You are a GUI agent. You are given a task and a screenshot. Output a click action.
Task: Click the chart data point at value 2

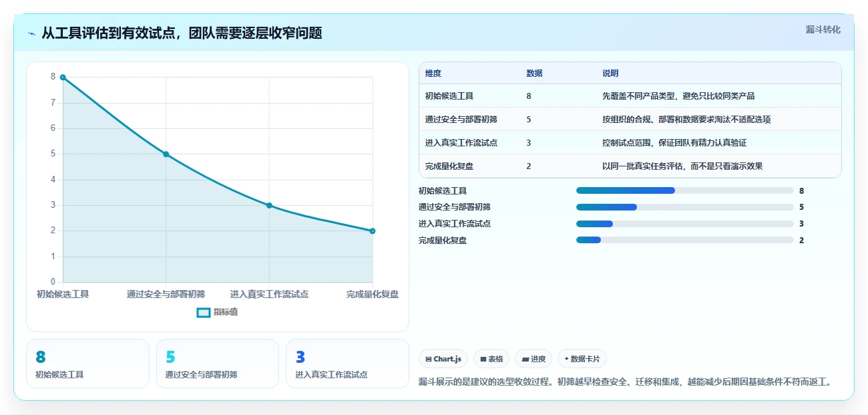pos(373,231)
